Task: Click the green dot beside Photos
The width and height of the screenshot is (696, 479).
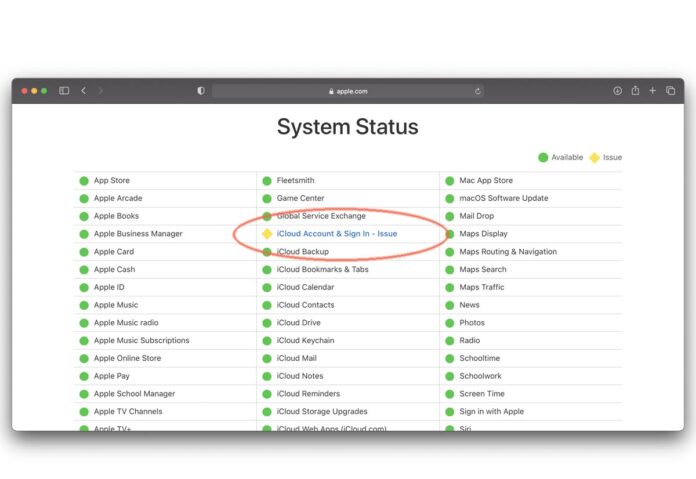Action: (450, 323)
